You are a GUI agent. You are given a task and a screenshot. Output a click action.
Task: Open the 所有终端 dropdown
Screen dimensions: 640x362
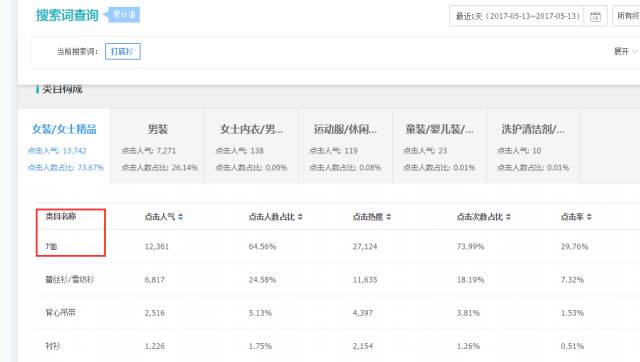[626, 16]
